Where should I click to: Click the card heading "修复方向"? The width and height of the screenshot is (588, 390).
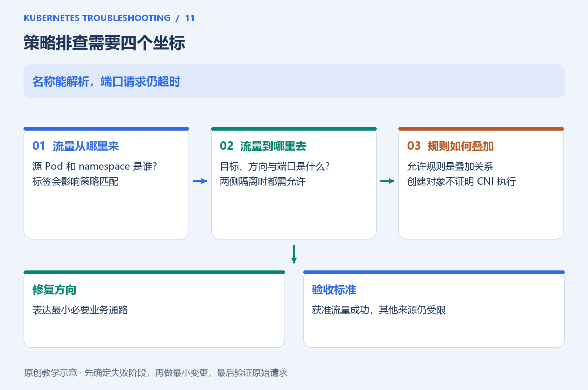click(54, 290)
